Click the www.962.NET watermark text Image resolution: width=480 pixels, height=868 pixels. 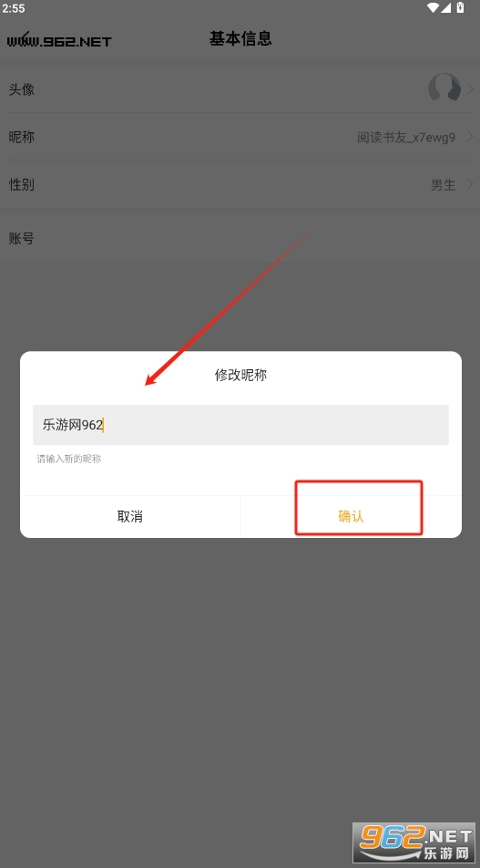click(60, 41)
